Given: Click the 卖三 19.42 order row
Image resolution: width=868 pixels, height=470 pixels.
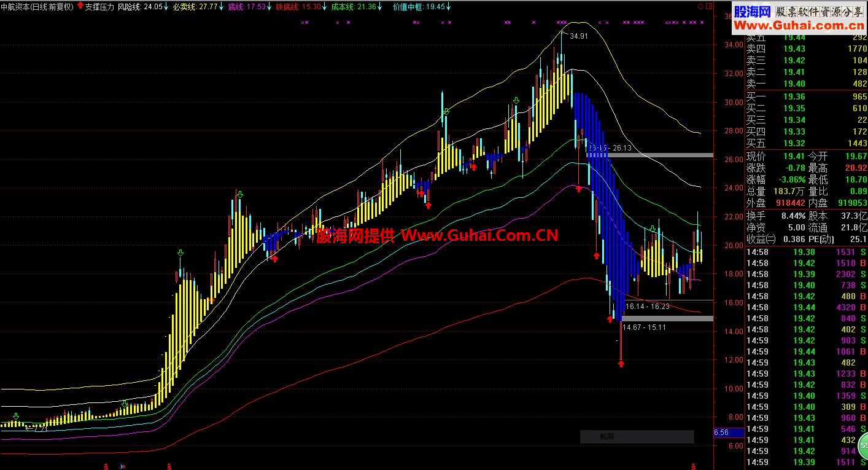Looking at the screenshot, I should pos(807,60).
